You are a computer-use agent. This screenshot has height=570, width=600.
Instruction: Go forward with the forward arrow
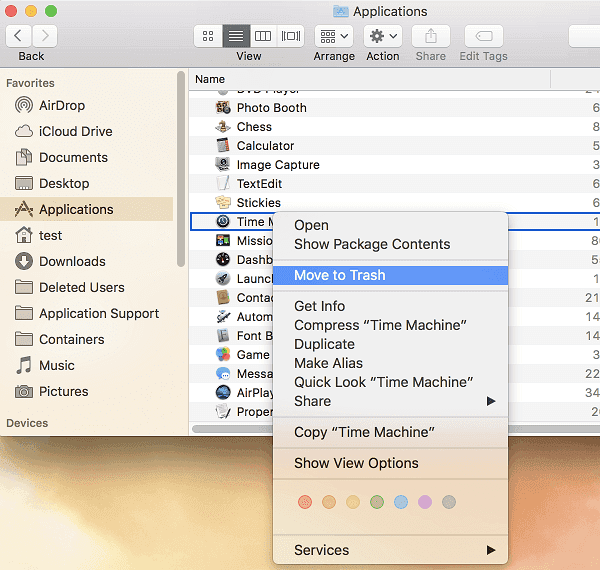45,36
